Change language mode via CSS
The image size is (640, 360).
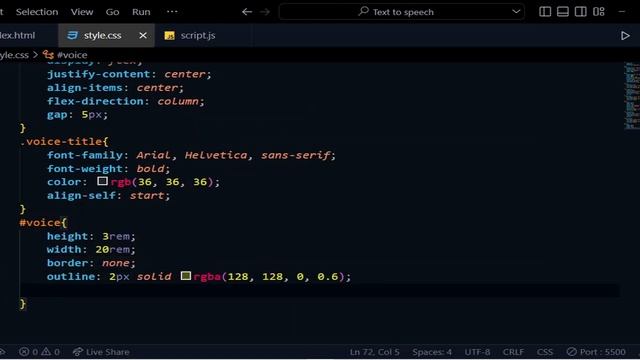click(x=545, y=352)
